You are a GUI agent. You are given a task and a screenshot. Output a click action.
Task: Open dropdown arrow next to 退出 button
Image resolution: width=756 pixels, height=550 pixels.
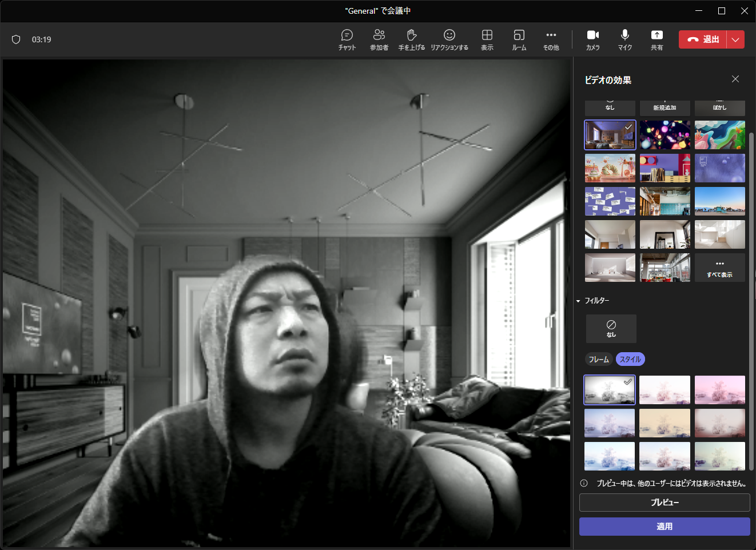[735, 39]
